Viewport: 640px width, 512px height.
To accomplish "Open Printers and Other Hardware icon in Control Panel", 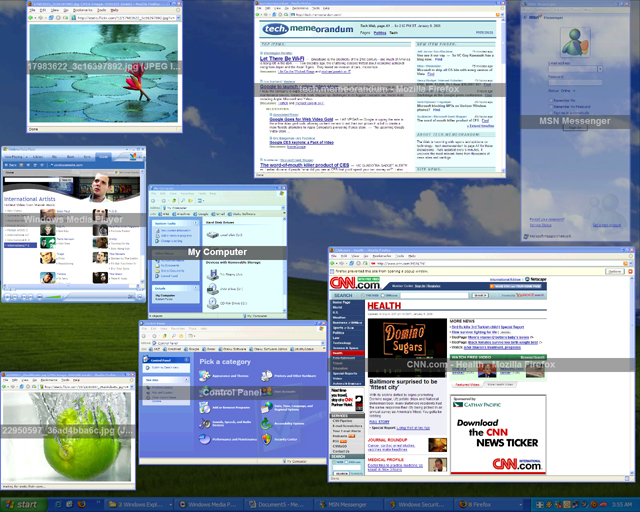I will click(267, 375).
